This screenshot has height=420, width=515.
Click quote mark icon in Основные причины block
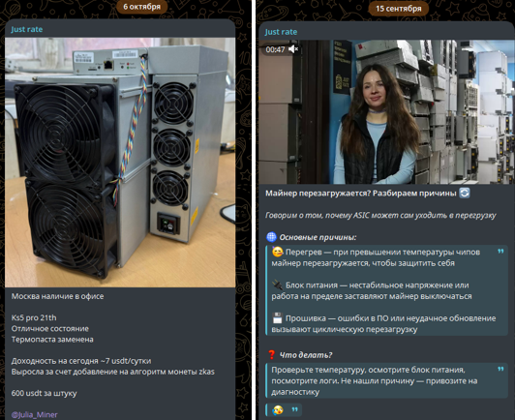pos(500,252)
